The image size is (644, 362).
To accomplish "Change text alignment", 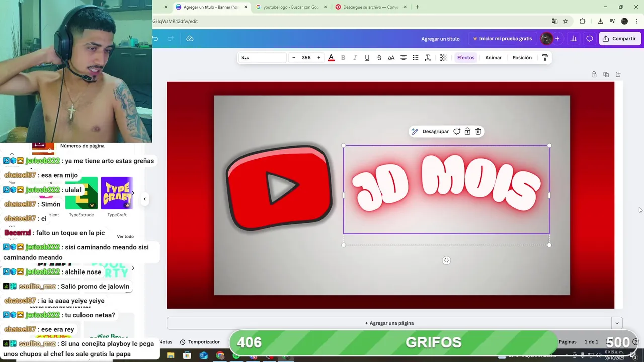I will [403, 58].
